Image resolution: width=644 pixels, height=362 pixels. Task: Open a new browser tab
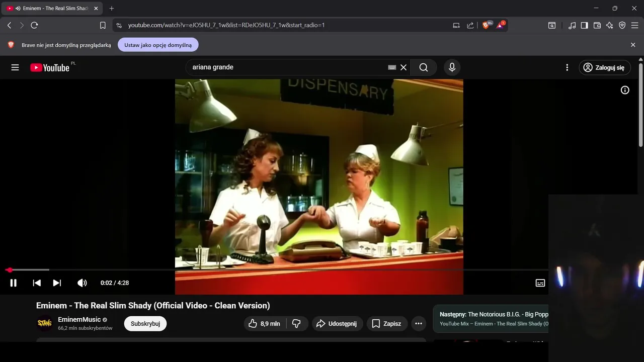tap(112, 9)
